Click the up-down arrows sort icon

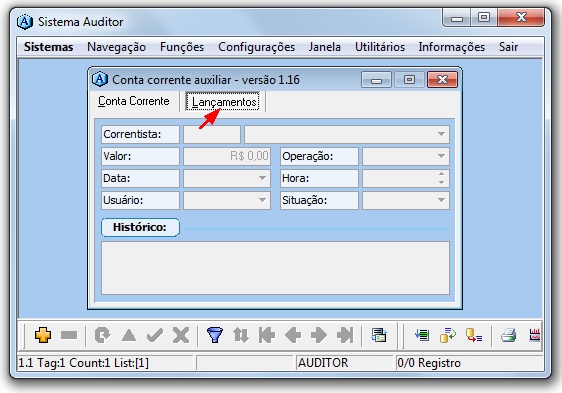pos(241,335)
